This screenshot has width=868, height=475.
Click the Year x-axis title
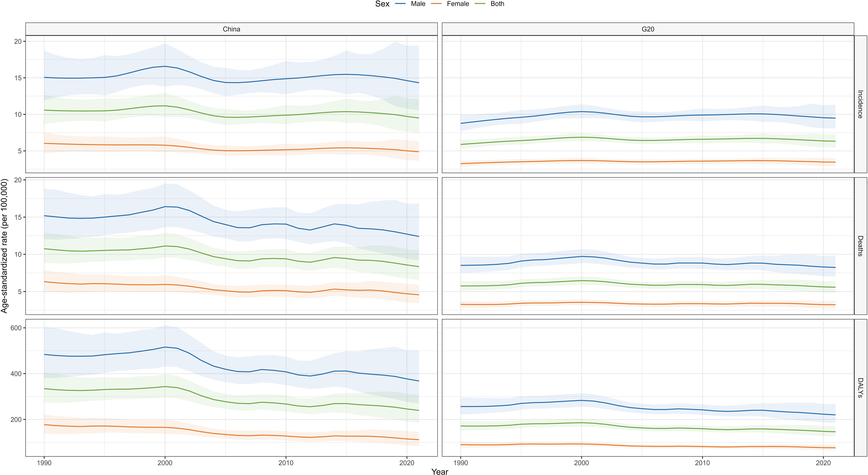click(x=440, y=472)
